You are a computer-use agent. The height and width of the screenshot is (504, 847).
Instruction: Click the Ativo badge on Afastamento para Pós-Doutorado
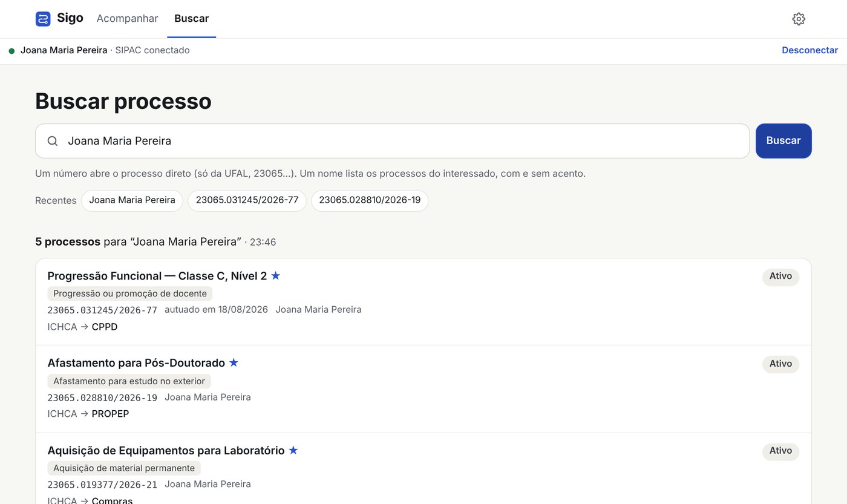pyautogui.click(x=780, y=364)
